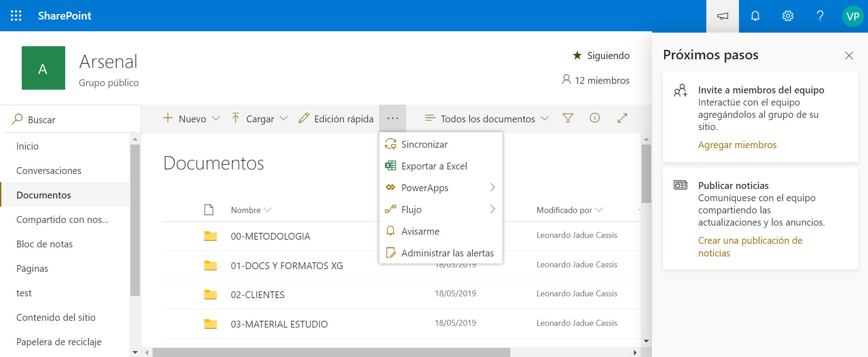Image resolution: width=868 pixels, height=357 pixels.
Task: Click Agregar miembros link
Action: [x=737, y=145]
